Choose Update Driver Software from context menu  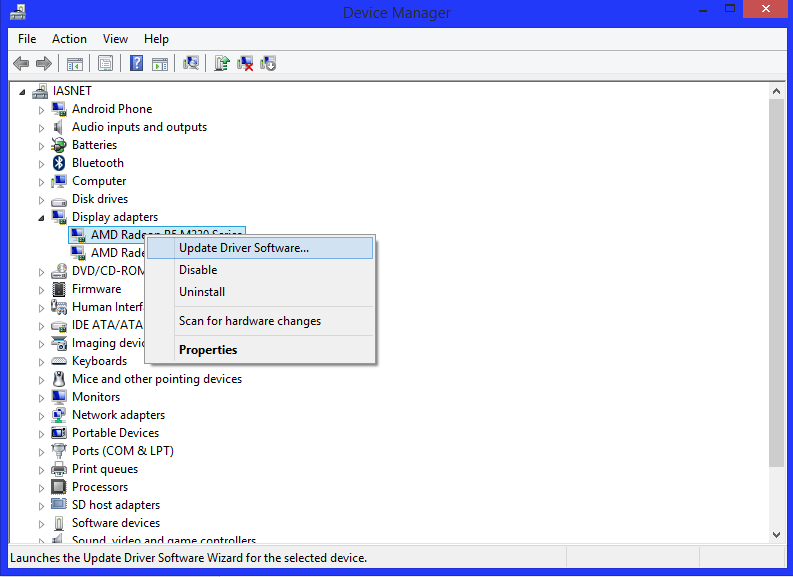coord(244,248)
